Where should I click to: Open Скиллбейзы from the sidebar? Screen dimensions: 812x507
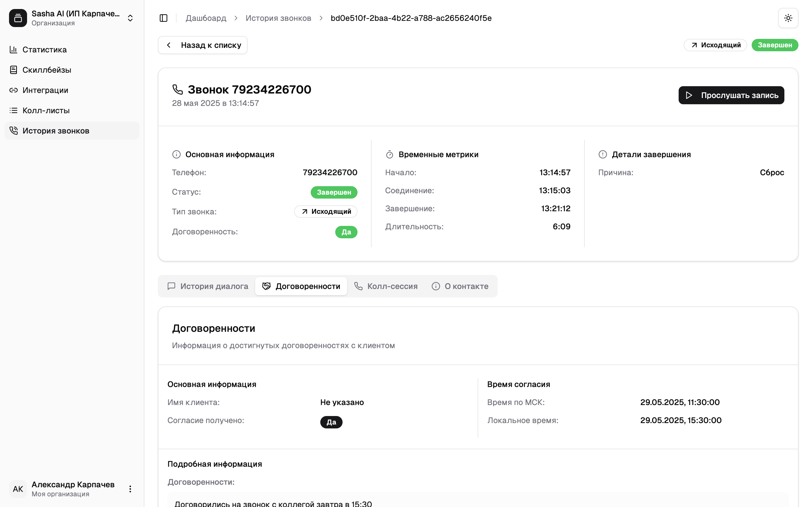pyautogui.click(x=47, y=70)
